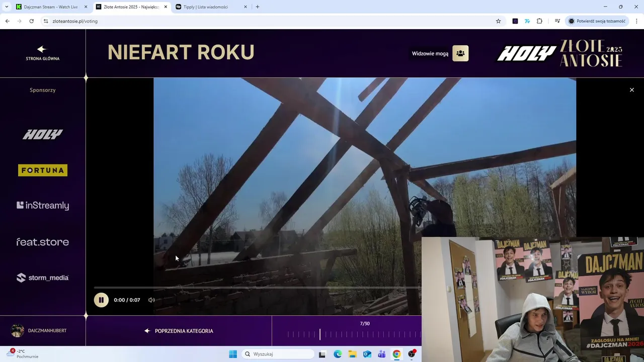Click the viewers group icon button
Viewport: 644px width, 362px height.
[460, 53]
